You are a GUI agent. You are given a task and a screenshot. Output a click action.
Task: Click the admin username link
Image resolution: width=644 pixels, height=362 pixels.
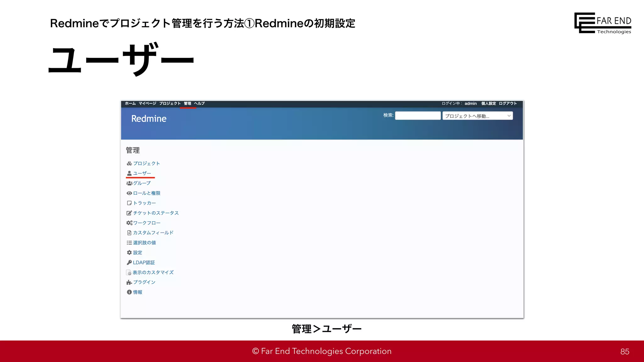pos(471,103)
